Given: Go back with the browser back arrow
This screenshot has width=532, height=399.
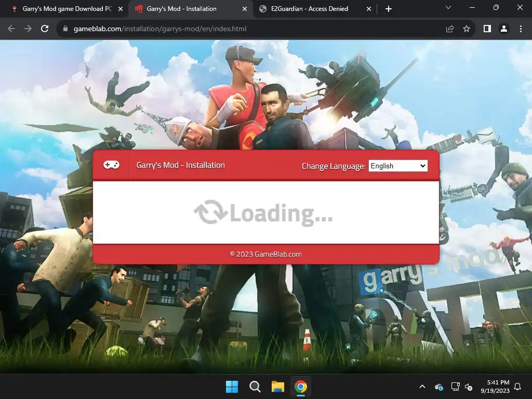Looking at the screenshot, I should coord(11,29).
